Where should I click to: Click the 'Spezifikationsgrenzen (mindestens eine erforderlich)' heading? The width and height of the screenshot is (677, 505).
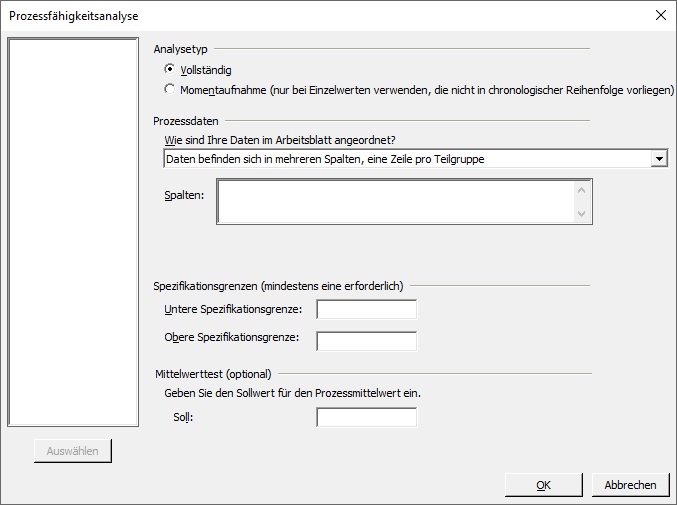pyautogui.click(x=278, y=286)
